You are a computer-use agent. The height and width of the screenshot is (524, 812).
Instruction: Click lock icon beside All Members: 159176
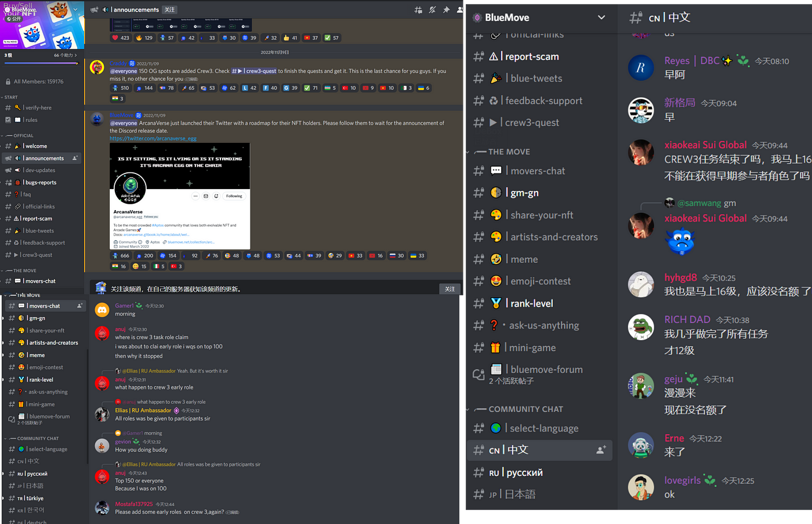(x=8, y=82)
